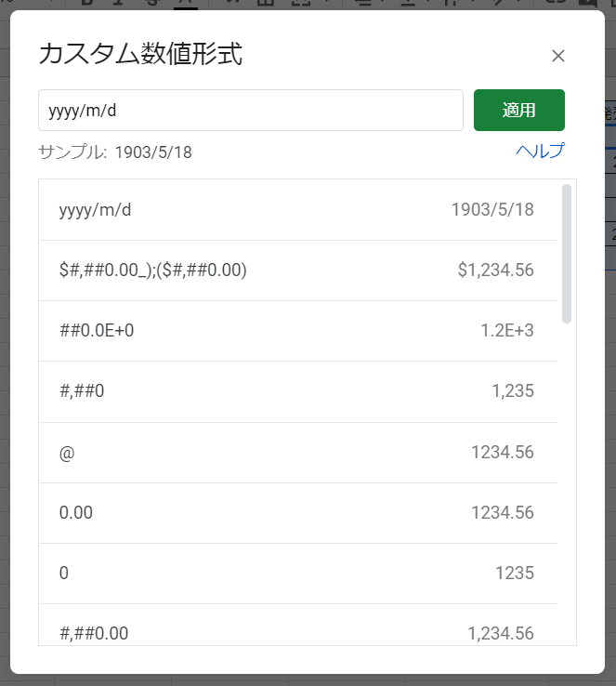The height and width of the screenshot is (686, 616).
Task: Select the yyyy/m/d format in the list
Action: click(298, 210)
